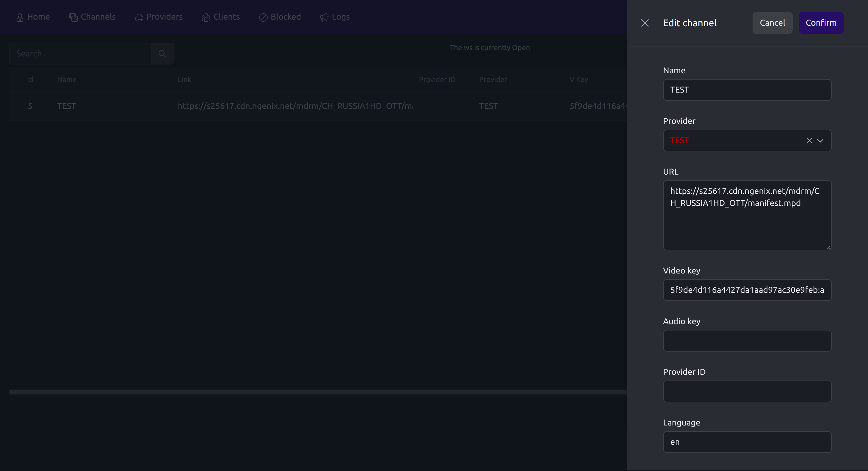This screenshot has width=868, height=471.
Task: Click the horizontal scrollbar under the table
Action: (x=318, y=392)
